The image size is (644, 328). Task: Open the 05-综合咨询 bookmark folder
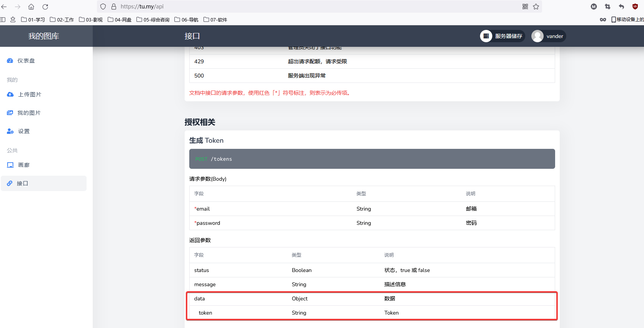[153, 20]
